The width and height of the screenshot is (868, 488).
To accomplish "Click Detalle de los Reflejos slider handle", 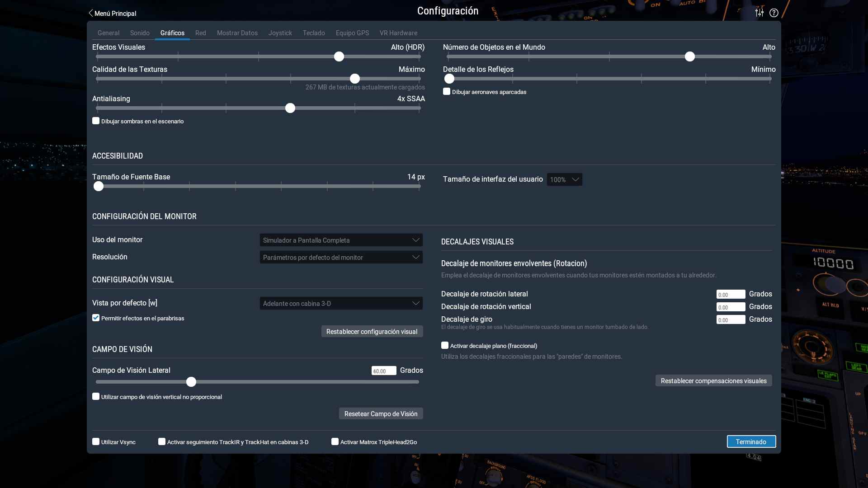I will 449,79.
